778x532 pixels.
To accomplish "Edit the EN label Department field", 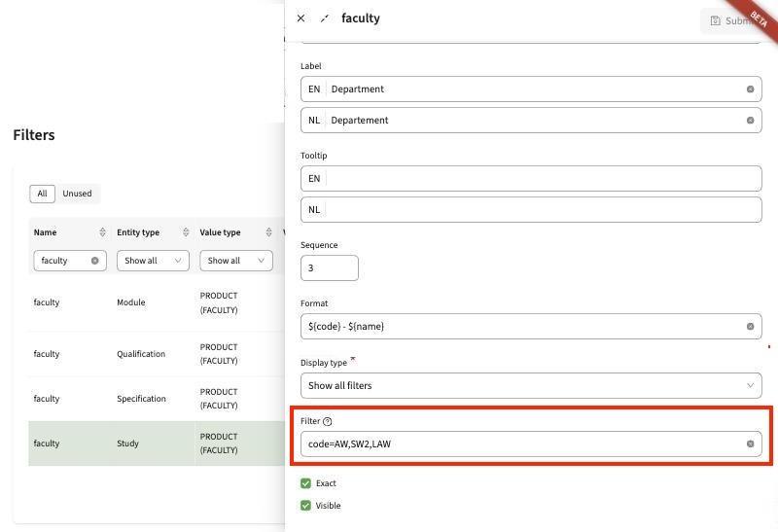I will [x=531, y=89].
